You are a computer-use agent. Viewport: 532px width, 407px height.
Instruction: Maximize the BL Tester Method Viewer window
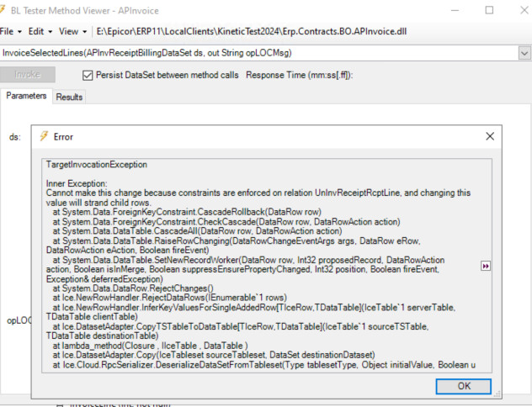coord(489,10)
